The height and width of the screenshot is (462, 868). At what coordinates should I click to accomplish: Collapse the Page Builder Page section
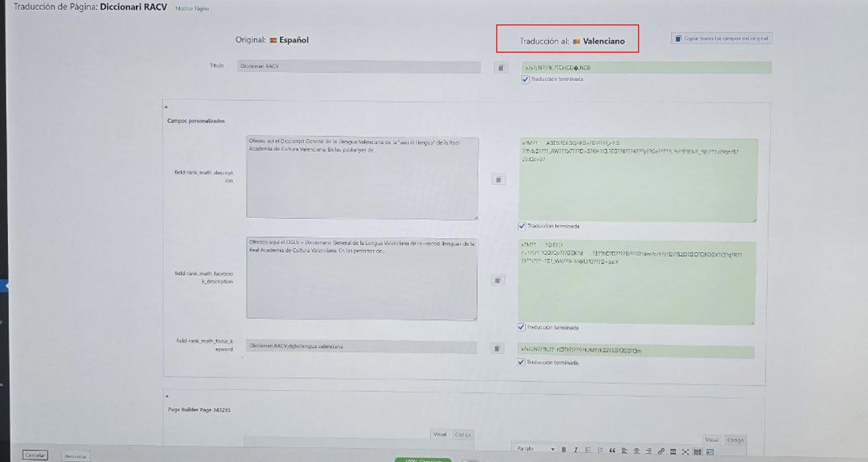(x=167, y=396)
